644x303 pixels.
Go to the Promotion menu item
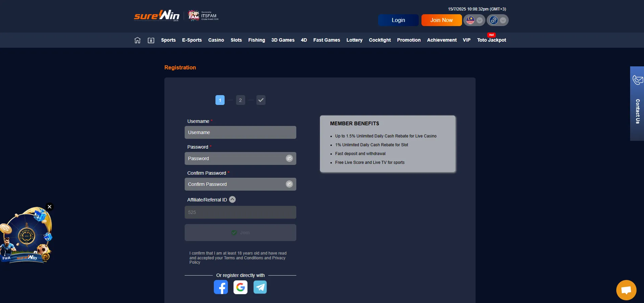pyautogui.click(x=409, y=40)
